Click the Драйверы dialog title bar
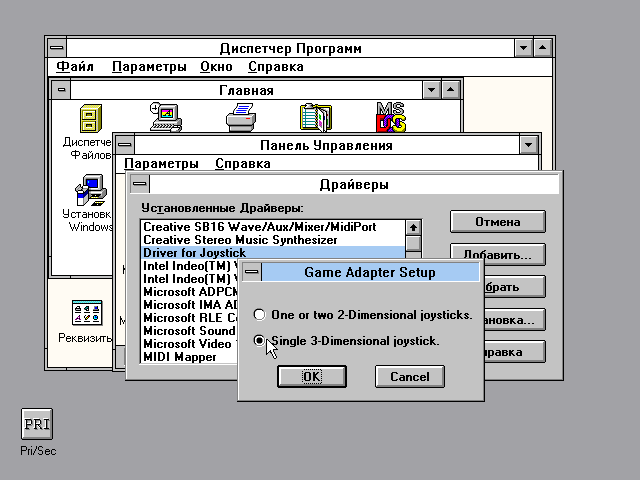640x480 pixels. [x=354, y=184]
